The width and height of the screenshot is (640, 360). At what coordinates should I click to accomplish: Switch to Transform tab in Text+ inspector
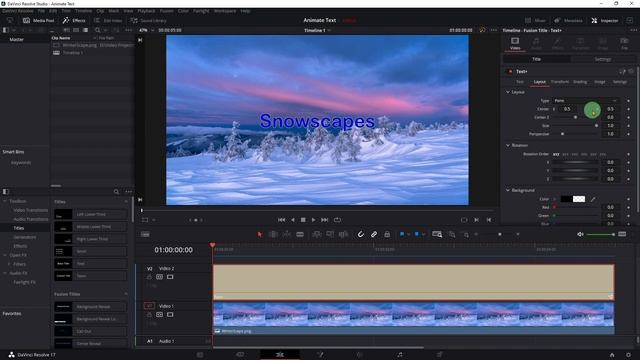click(560, 82)
